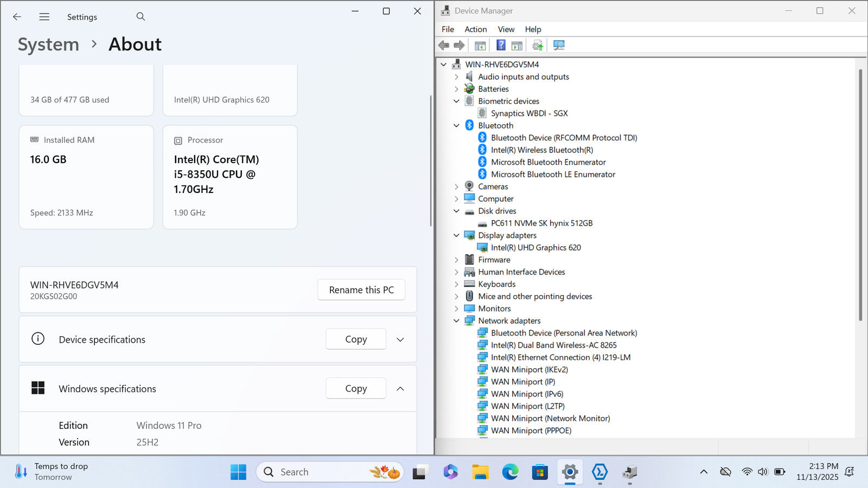Click the Back arrow in Device Manager toolbar
This screenshot has width=868, height=488.
point(444,46)
